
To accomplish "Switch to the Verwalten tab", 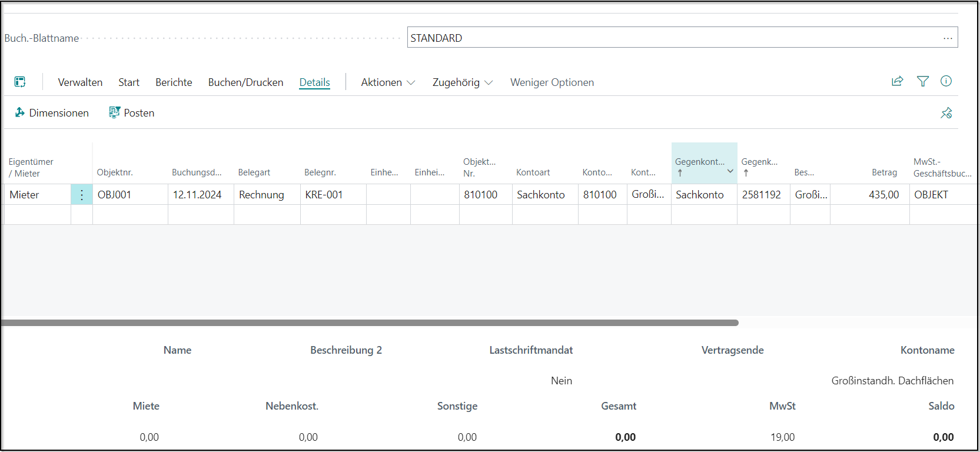I will (80, 82).
